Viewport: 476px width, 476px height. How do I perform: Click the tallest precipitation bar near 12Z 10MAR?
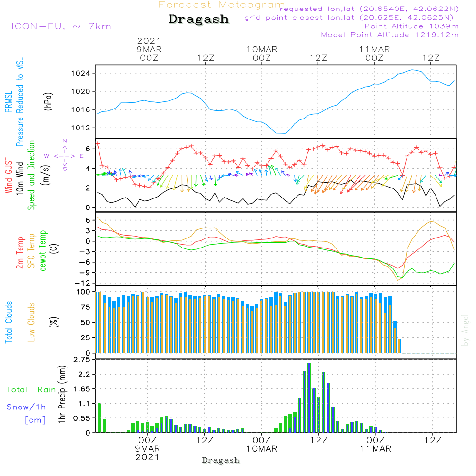point(309,397)
